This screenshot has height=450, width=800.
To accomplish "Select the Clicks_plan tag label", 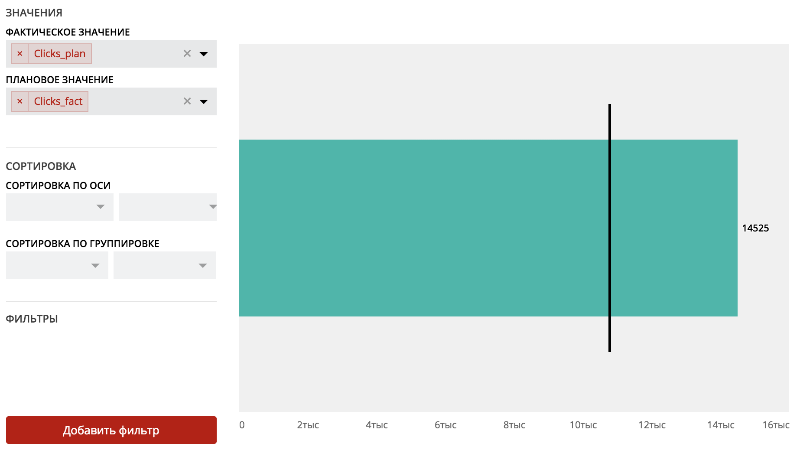I will (x=60, y=54).
